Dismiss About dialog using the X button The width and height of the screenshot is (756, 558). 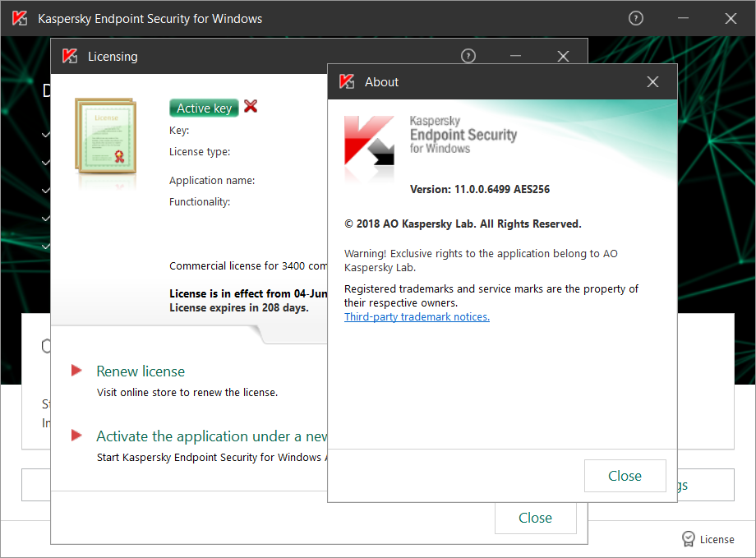(652, 82)
